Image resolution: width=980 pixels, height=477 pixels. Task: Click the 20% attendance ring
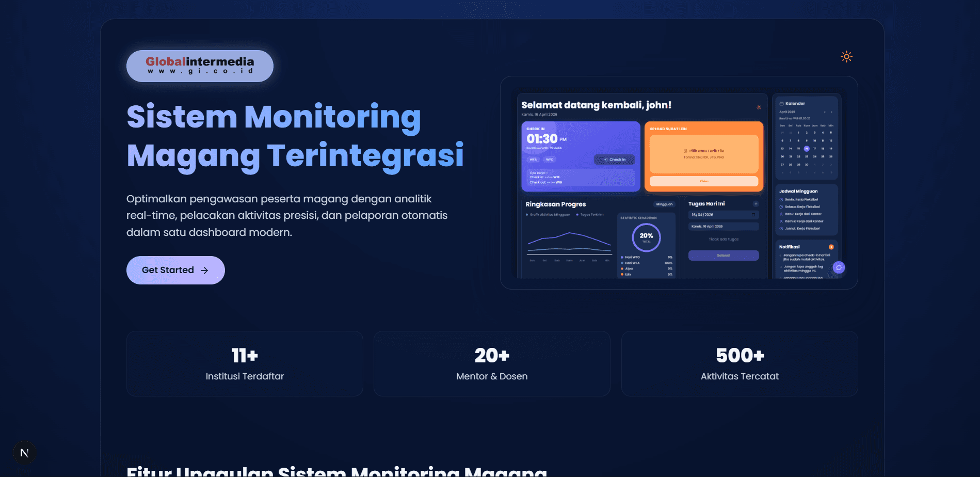coord(646,237)
